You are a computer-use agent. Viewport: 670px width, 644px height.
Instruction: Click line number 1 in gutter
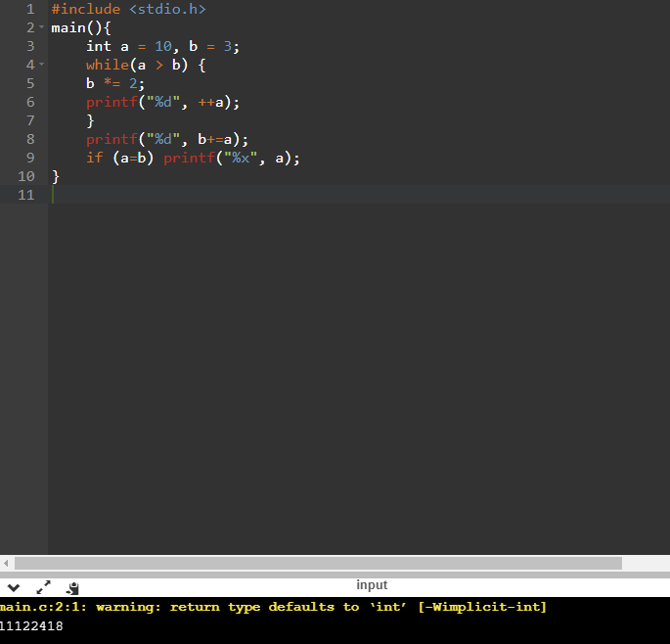point(30,9)
